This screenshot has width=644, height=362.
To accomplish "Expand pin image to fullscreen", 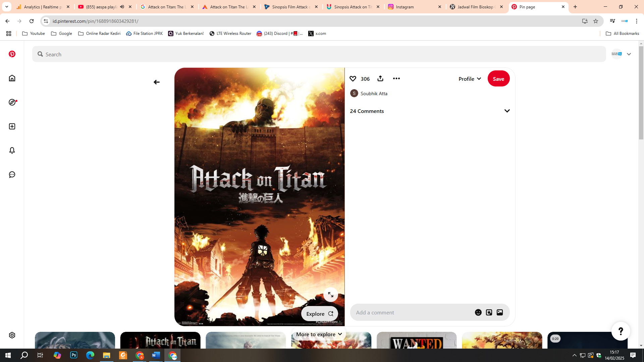I will tap(331, 295).
